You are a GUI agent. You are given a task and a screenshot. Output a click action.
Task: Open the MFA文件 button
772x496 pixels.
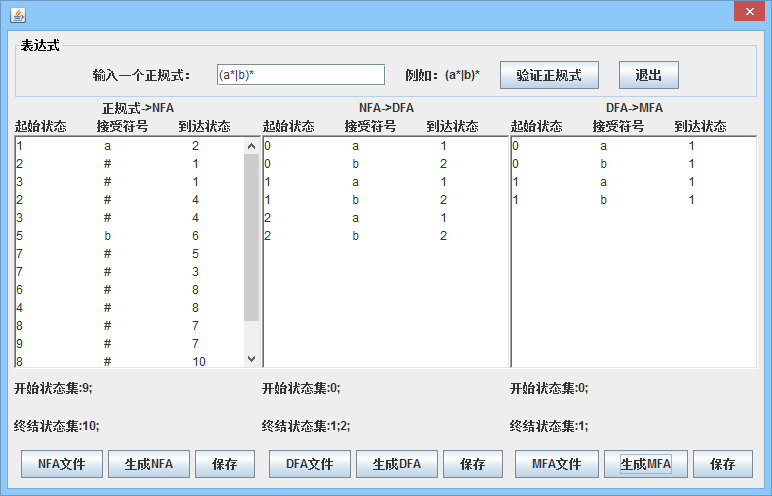coord(557,463)
